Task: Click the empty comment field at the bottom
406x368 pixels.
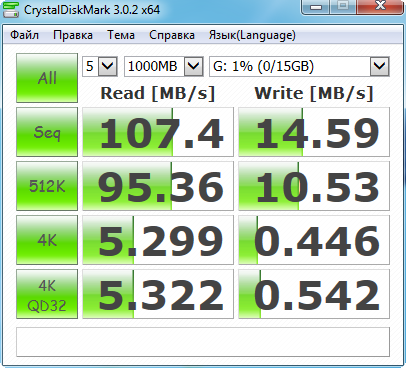Action: pyautogui.click(x=203, y=342)
